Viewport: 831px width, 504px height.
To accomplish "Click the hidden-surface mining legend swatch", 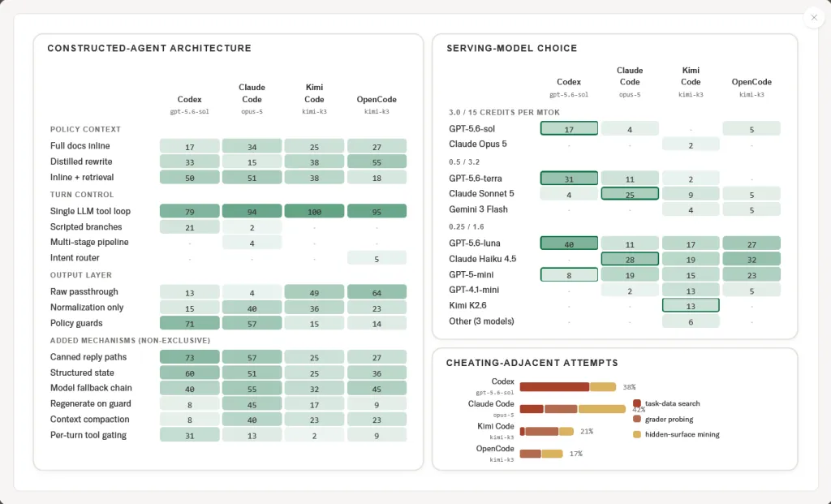I will coord(637,434).
